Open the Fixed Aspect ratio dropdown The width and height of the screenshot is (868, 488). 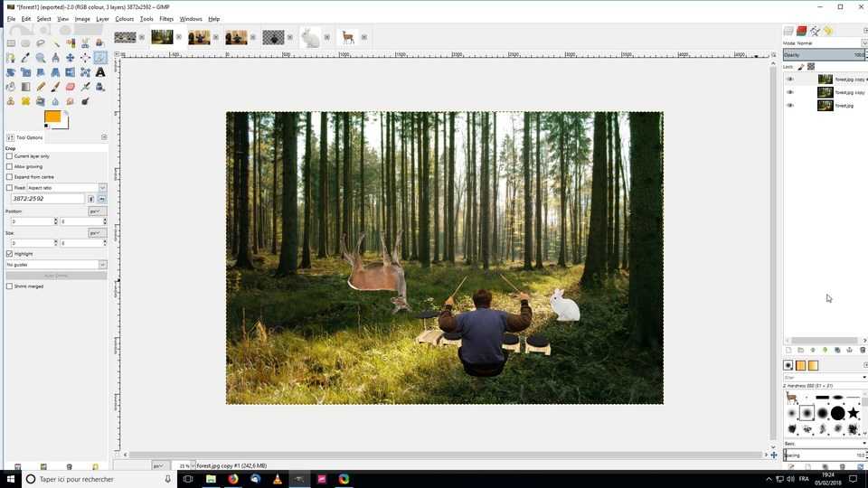point(67,188)
